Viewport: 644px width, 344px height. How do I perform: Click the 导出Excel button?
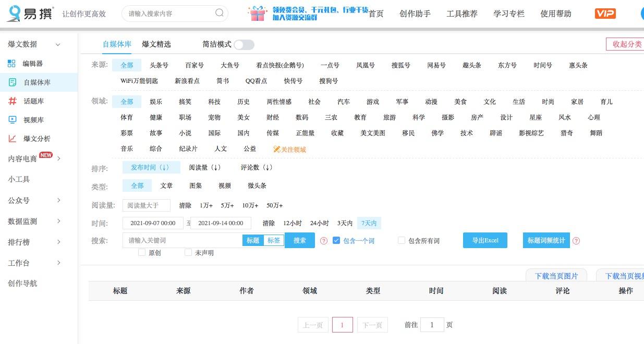tap(485, 240)
